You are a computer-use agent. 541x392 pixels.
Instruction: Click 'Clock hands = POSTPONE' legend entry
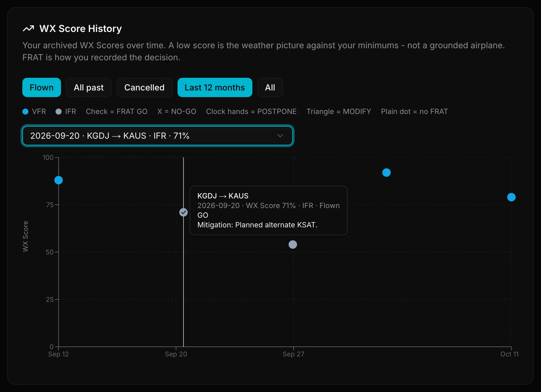(251, 112)
